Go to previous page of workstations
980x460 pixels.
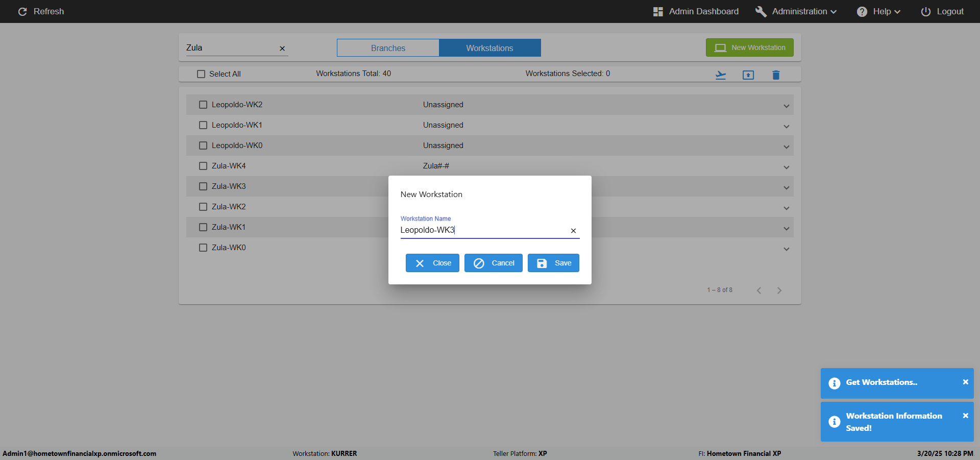(x=759, y=290)
